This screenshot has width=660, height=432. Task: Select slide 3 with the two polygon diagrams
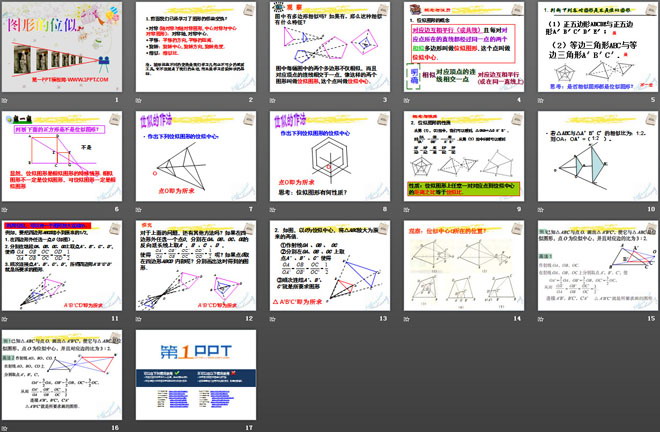[326, 46]
